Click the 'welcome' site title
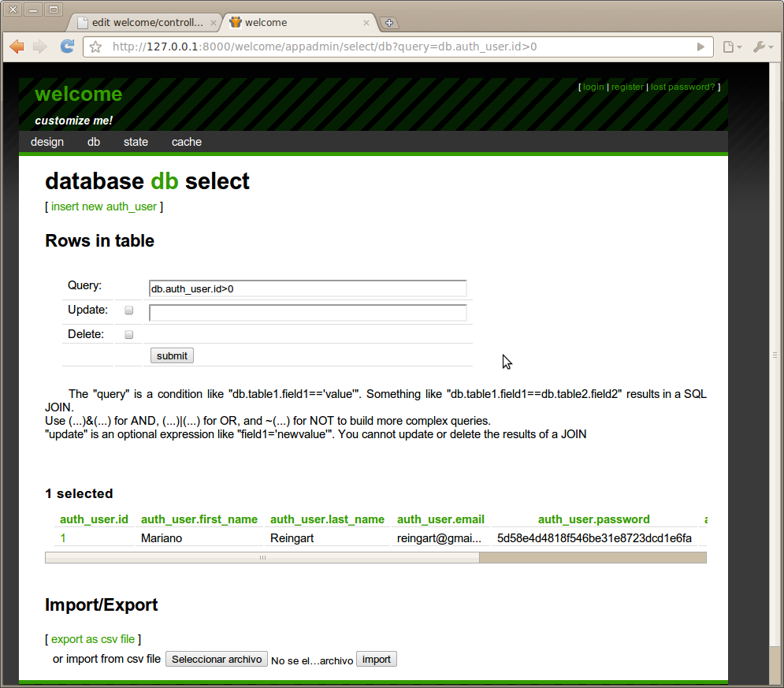Screen dimensions: 784x688 pyautogui.click(x=79, y=94)
